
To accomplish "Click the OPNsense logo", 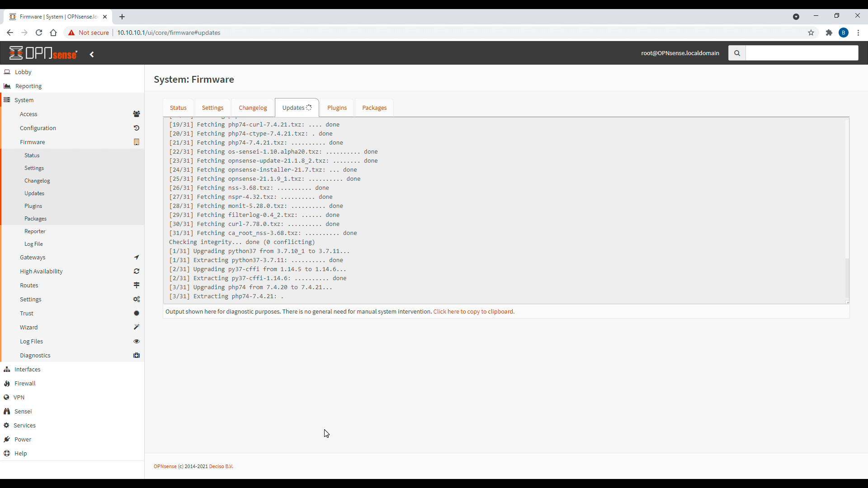I will 43,53.
